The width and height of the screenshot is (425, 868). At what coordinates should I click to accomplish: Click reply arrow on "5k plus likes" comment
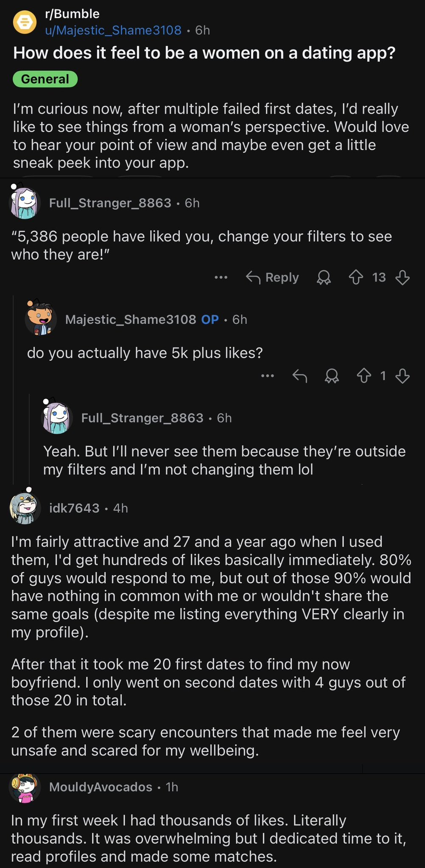pos(300,376)
